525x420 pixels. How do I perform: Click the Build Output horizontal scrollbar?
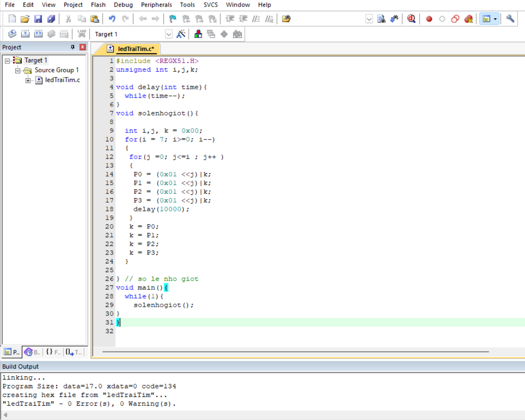tap(261, 415)
